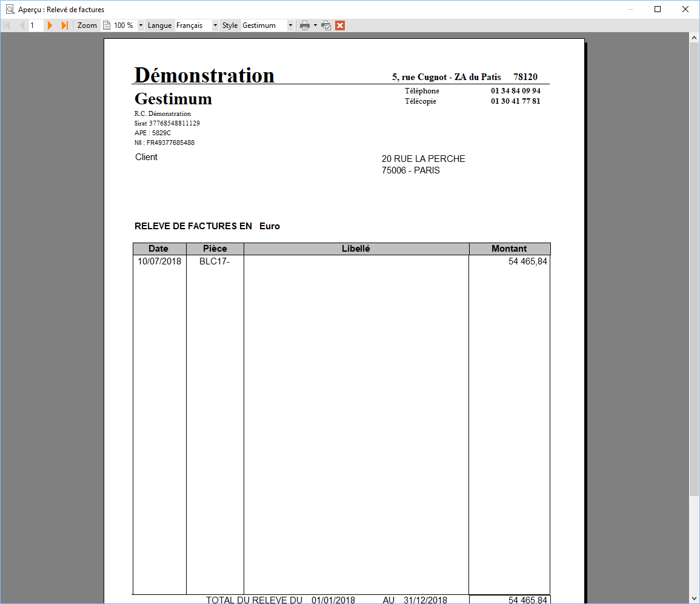Click the date 10/07/2018 cell
Screen dimensions: 700x604
tap(159, 261)
